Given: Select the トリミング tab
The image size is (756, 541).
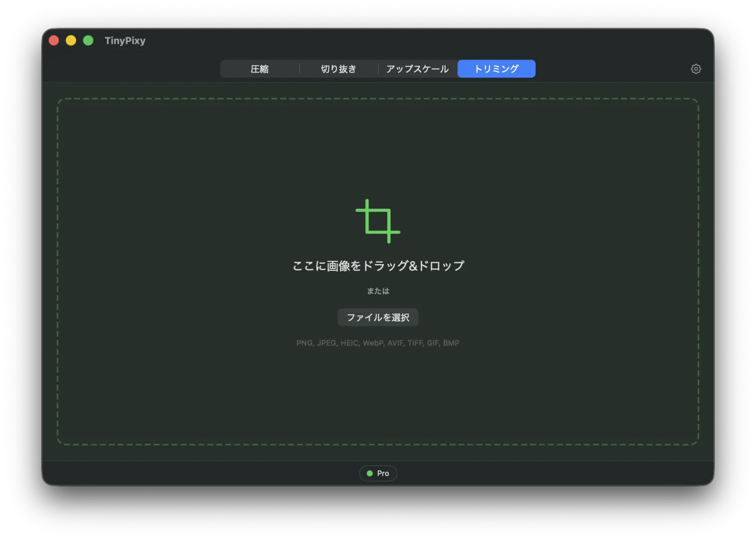Looking at the screenshot, I should (496, 69).
